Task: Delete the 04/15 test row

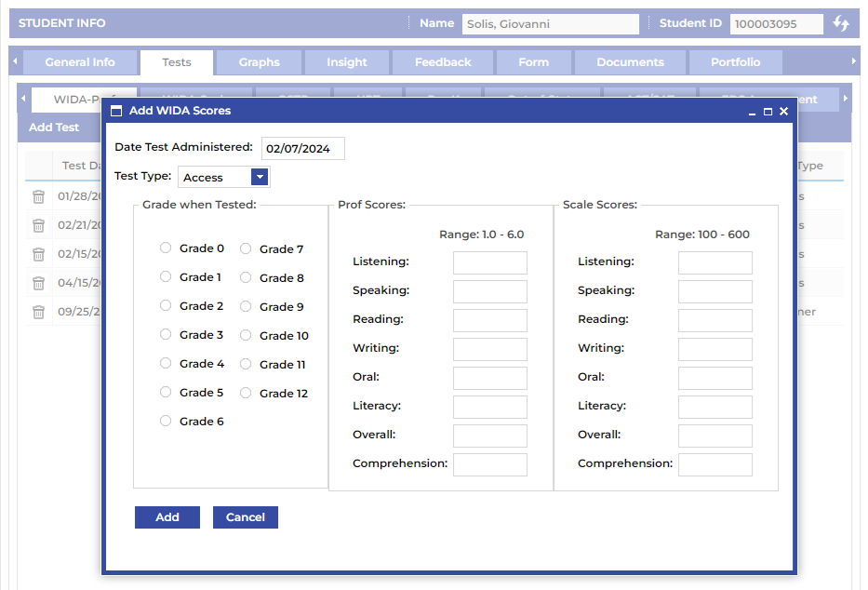Action: click(x=38, y=283)
